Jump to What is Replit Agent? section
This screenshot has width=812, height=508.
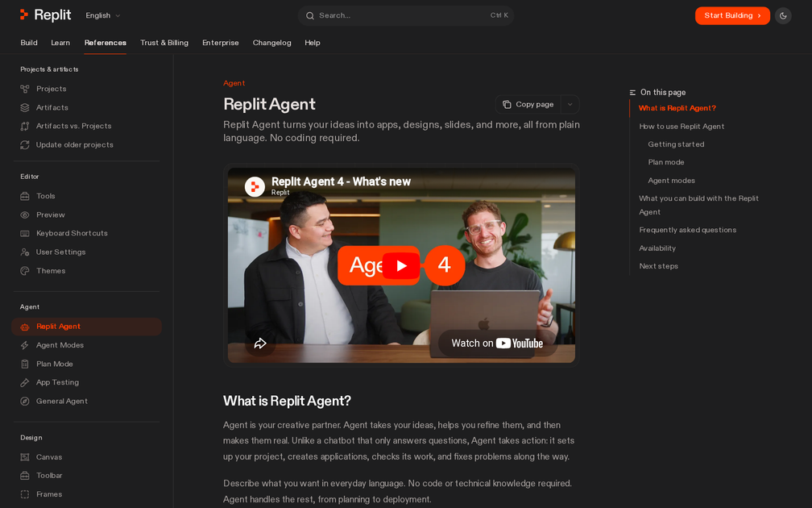[677, 108]
